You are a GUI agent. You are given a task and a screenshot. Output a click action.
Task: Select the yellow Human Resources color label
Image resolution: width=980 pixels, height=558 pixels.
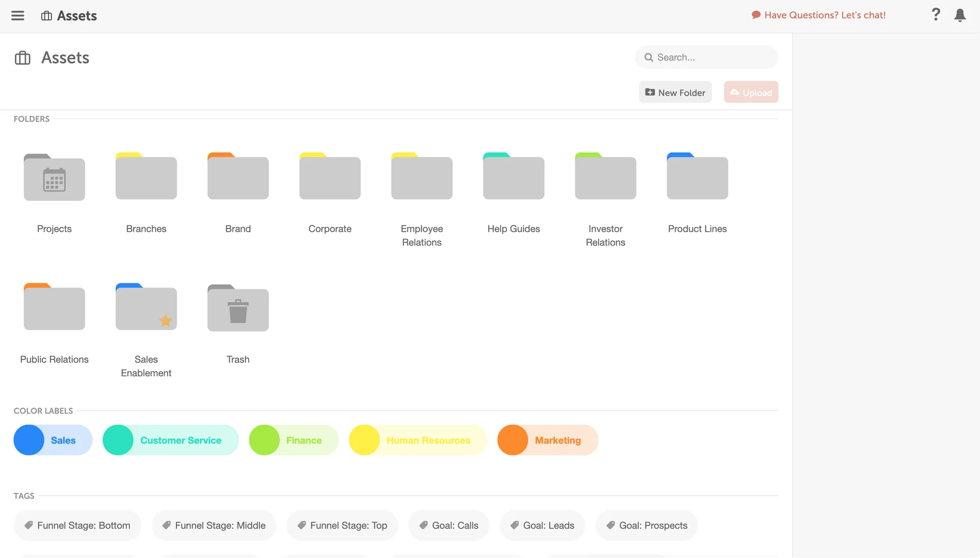pos(418,440)
